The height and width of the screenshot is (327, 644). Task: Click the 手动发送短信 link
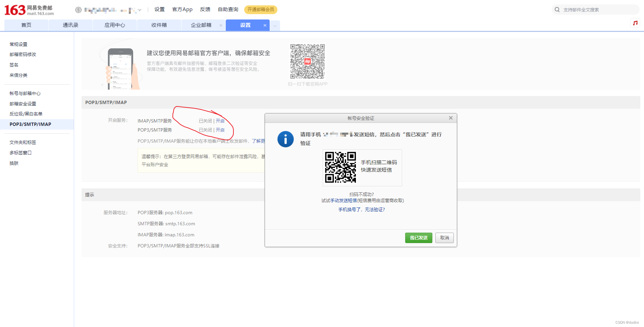coord(343,200)
